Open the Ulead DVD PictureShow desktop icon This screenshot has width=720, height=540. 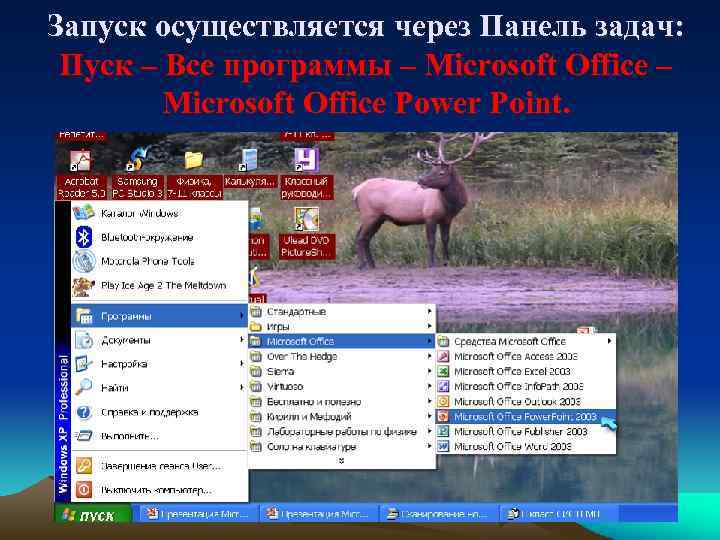click(x=306, y=219)
